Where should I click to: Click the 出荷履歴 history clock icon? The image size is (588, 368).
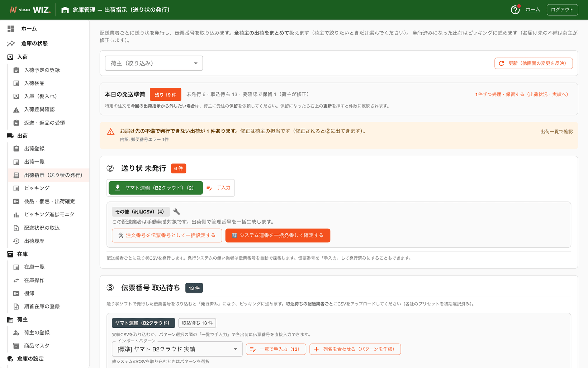(16, 241)
